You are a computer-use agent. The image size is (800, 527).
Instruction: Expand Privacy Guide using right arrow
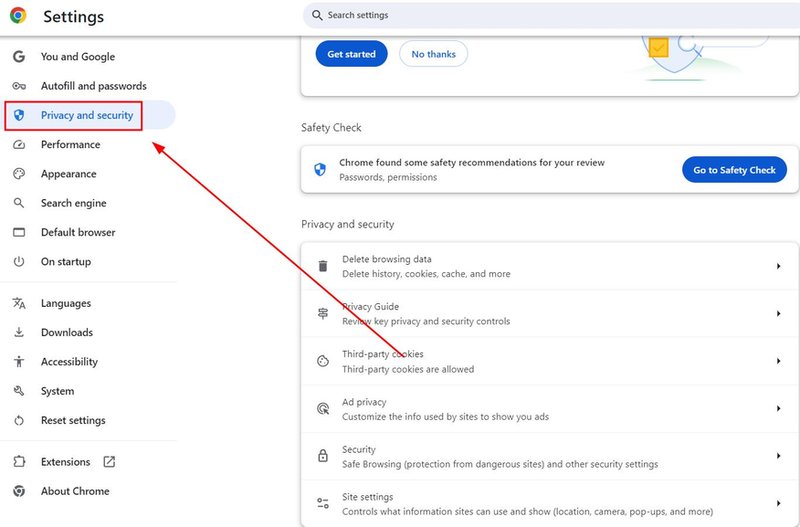779,313
